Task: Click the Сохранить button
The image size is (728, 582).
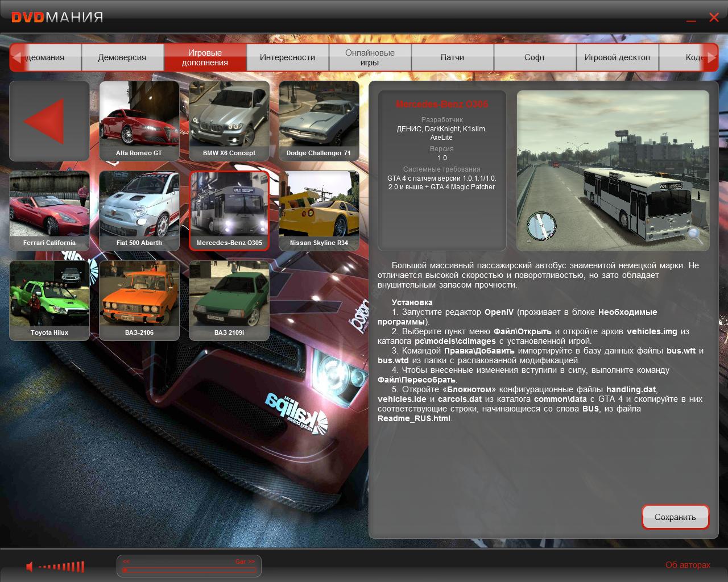Action: click(x=675, y=517)
